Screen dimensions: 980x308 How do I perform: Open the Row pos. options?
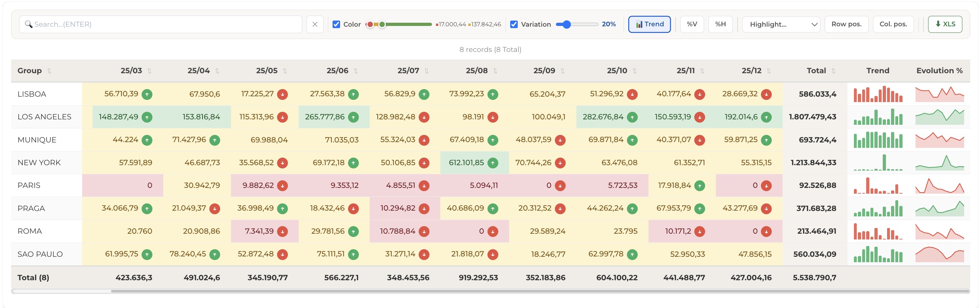[x=846, y=25]
